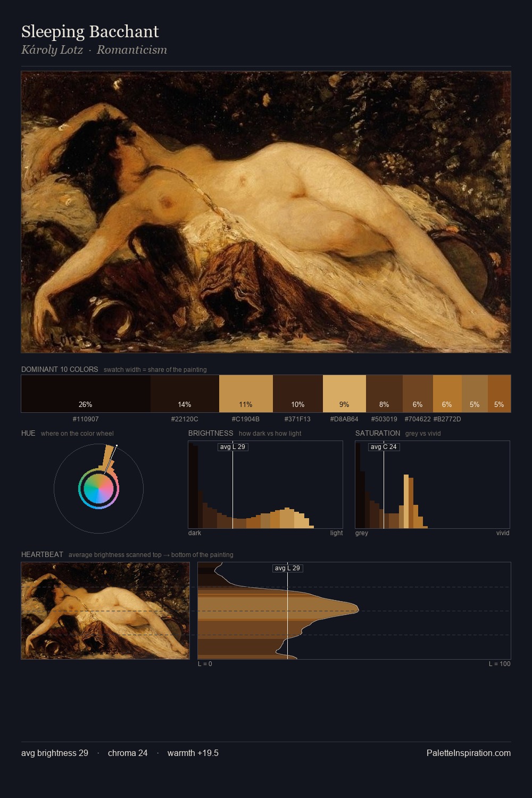This screenshot has width=532, height=798.
Task: Click the hex code label "#371F13"
Action: (x=297, y=419)
